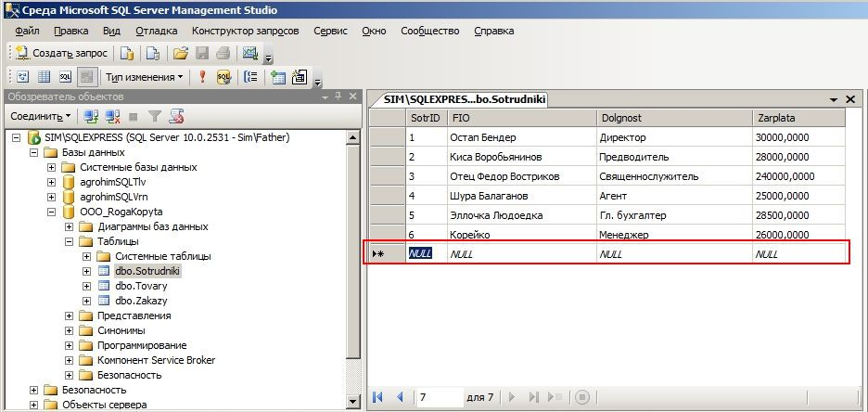
Task: Click the stop retrieval circle button
Action: tap(581, 397)
